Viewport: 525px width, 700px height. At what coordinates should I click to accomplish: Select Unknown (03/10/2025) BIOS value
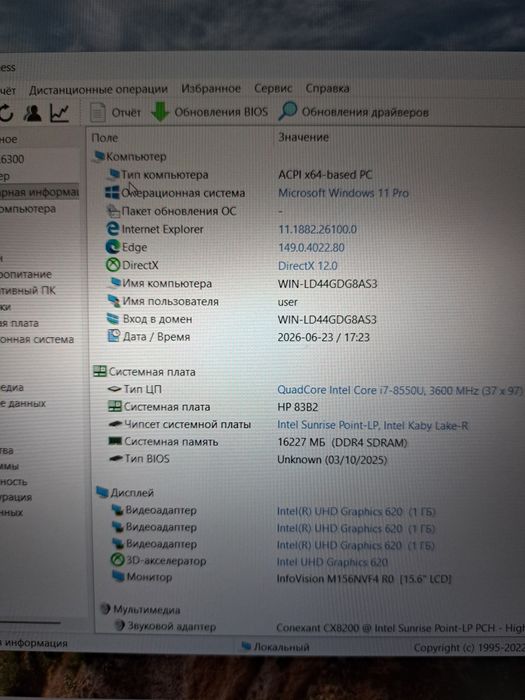332,460
